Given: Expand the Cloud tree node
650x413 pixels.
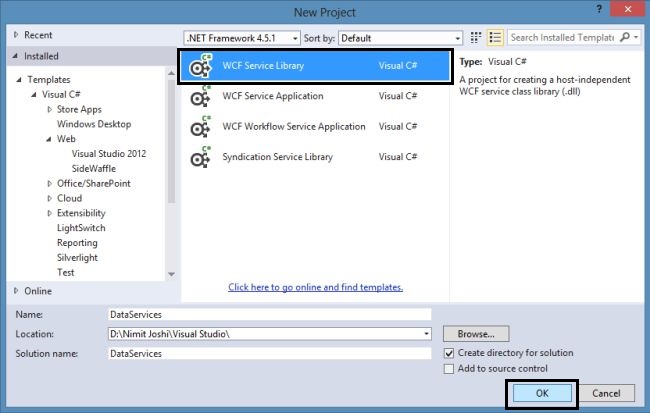Looking at the screenshot, I should click(49, 198).
